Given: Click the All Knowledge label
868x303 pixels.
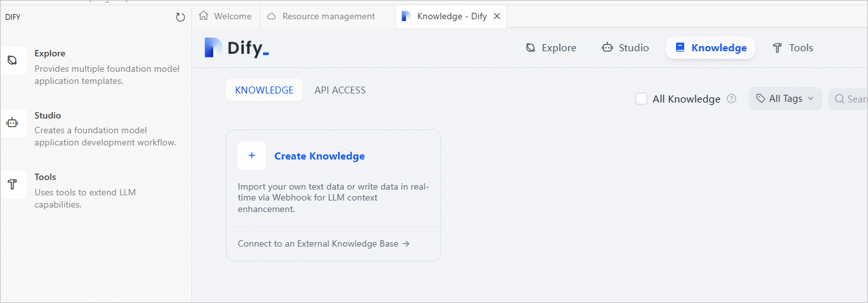Looking at the screenshot, I should pyautogui.click(x=686, y=99).
